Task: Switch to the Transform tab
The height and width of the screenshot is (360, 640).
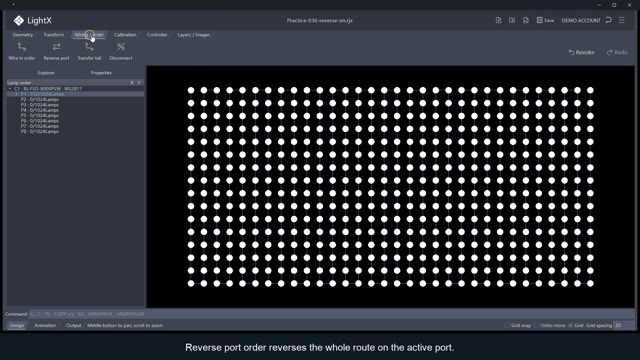Action: [x=53, y=35]
